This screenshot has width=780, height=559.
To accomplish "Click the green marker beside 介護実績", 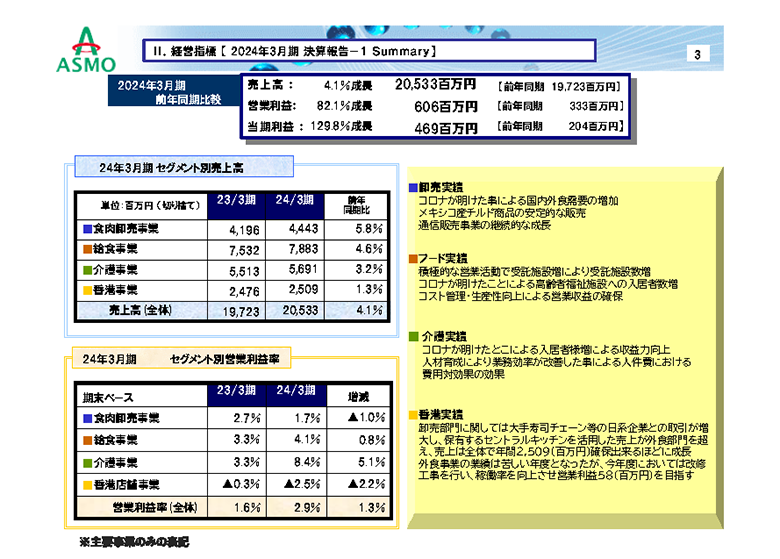I will pos(413,337).
